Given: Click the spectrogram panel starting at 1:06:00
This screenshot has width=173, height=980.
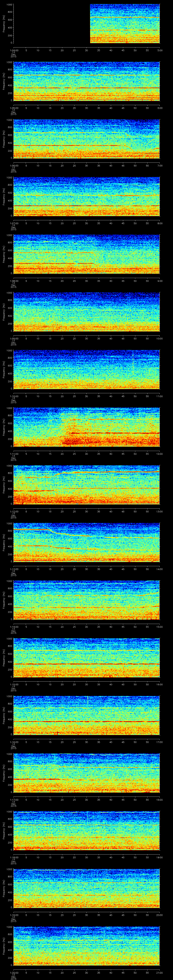Looking at the screenshot, I should pyautogui.click(x=87, y=139).
